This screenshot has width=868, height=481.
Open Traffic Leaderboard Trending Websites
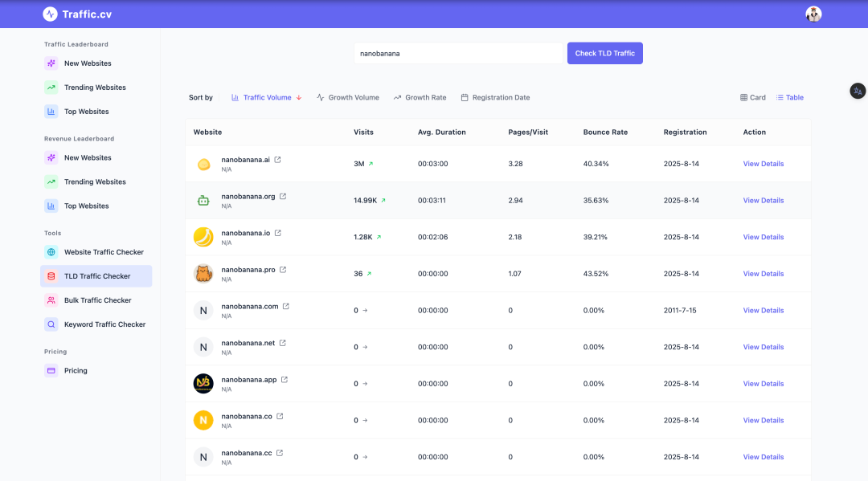coord(96,88)
